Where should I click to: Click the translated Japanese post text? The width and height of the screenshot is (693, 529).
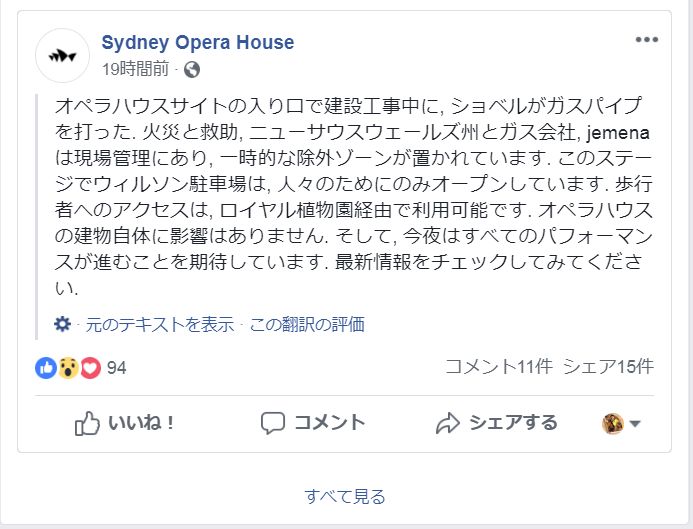(x=350, y=195)
